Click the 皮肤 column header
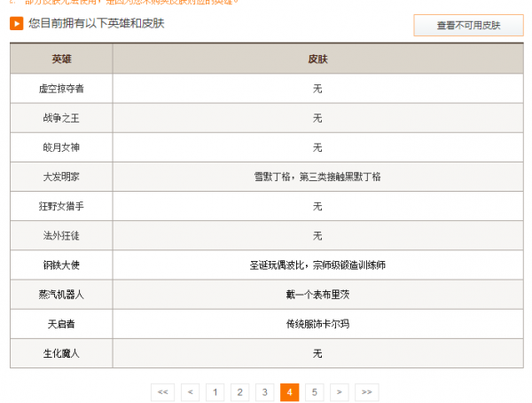The height and width of the screenshot is (403, 532). pos(318,59)
